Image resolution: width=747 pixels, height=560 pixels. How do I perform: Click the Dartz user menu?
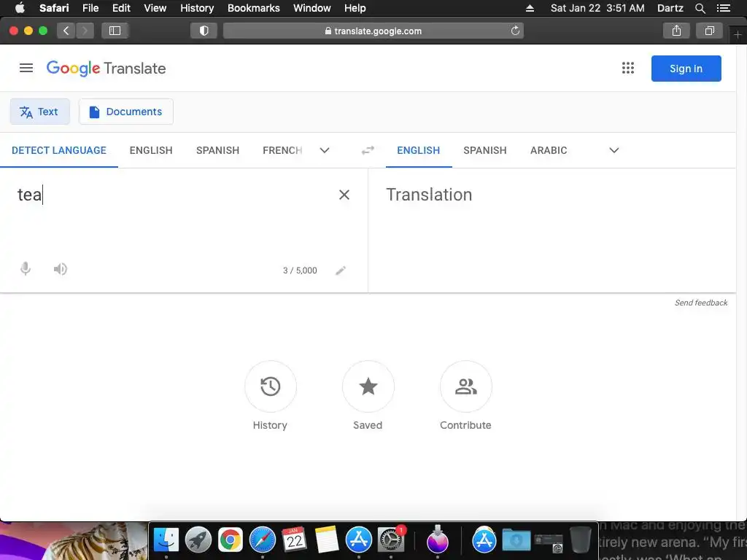click(x=670, y=8)
